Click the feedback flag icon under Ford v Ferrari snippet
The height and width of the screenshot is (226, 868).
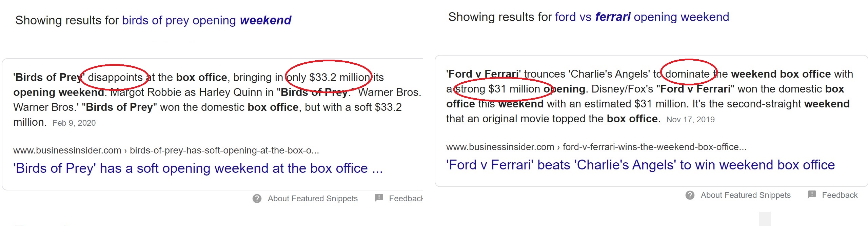click(812, 194)
